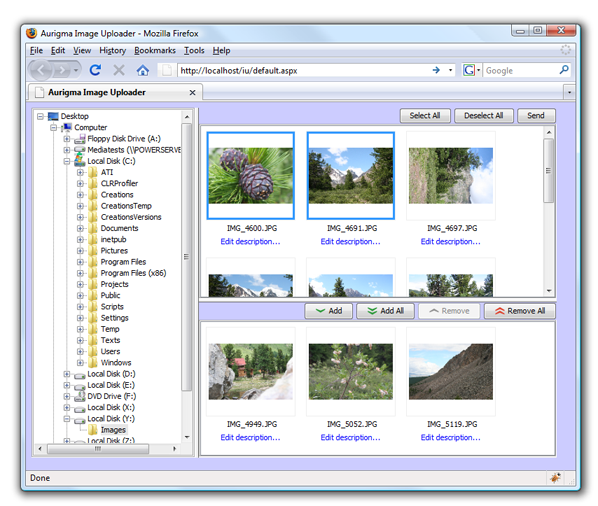Open the Tools menu
The width and height of the screenshot is (598, 506).
tap(194, 50)
